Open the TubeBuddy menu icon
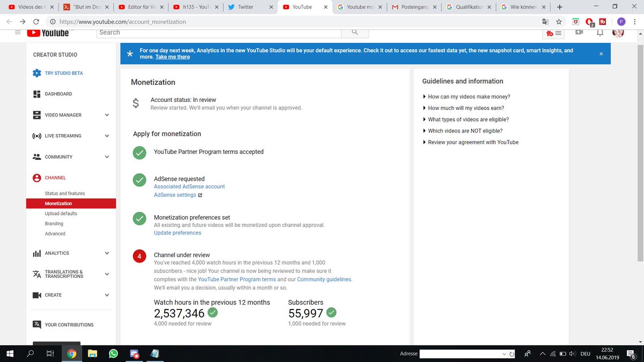 point(554,33)
